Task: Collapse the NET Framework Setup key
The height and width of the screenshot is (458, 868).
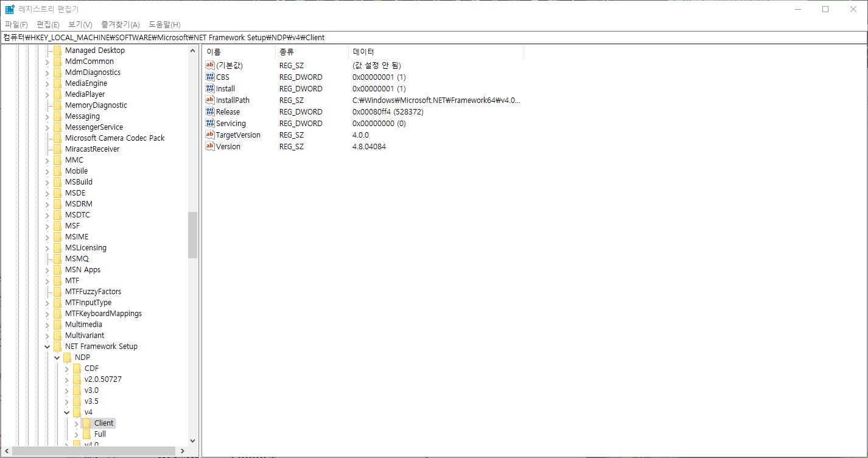Action: pos(47,347)
